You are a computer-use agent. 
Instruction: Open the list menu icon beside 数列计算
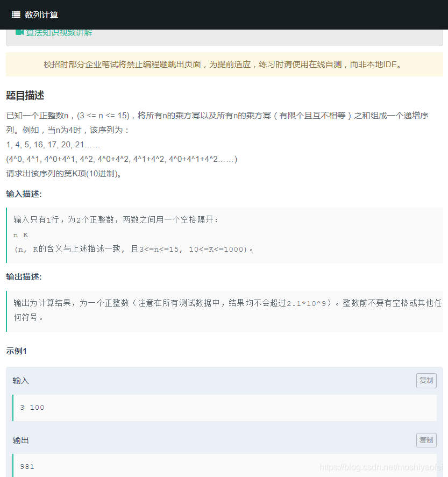click(16, 15)
